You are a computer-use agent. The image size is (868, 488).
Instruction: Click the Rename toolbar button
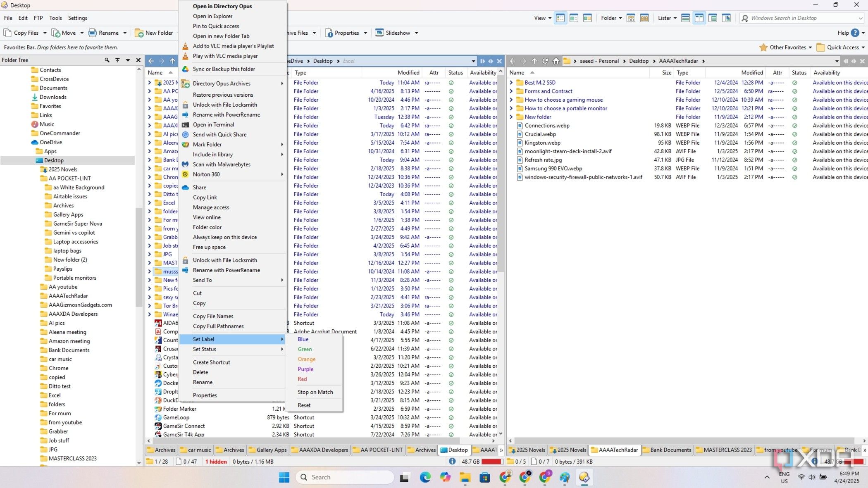(x=103, y=33)
